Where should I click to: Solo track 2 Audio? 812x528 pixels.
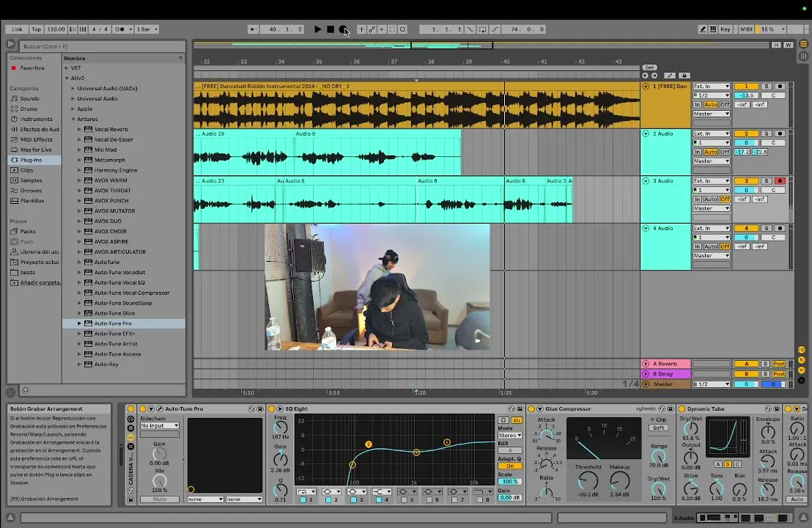point(766,133)
